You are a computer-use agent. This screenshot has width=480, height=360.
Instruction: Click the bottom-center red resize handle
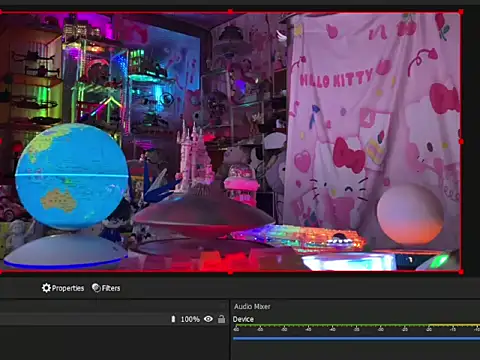230,272
